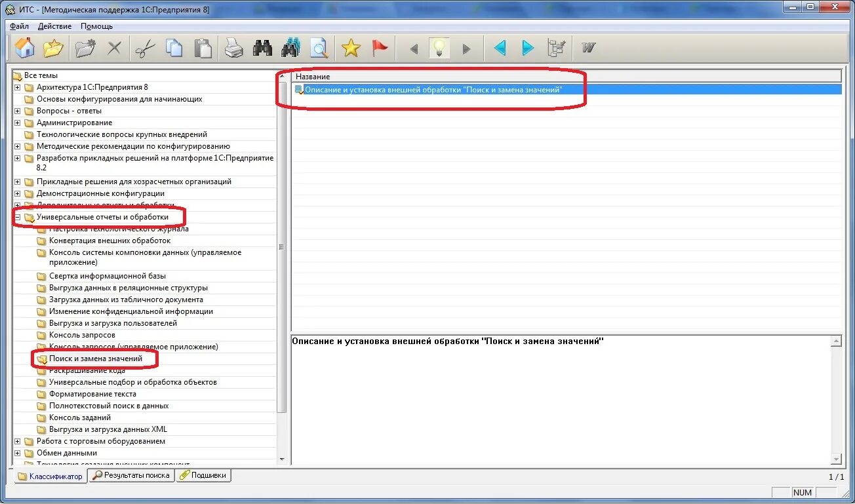Expand Прикладные решения для хозрасчетных организаций

(18, 182)
